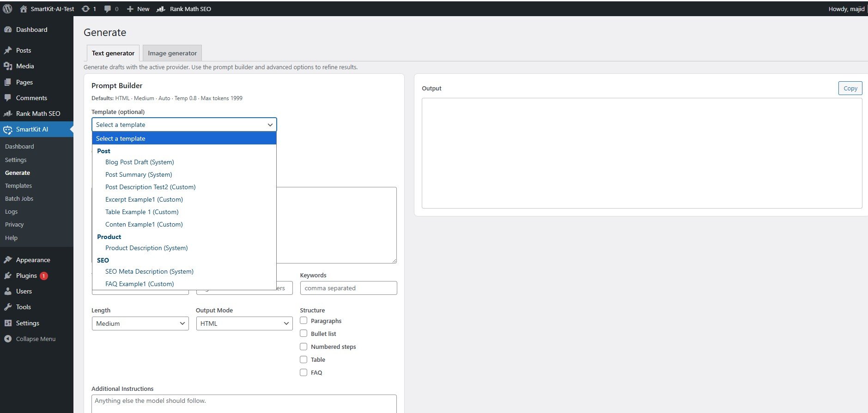Click the Rank Math SEO chart icon in sidebar

pyautogui.click(x=8, y=114)
